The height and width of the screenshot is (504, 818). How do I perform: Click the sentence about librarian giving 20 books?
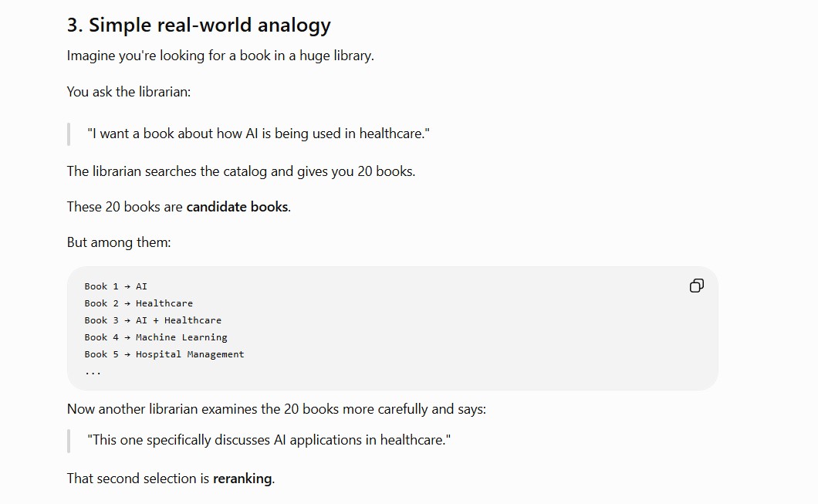[241, 171]
